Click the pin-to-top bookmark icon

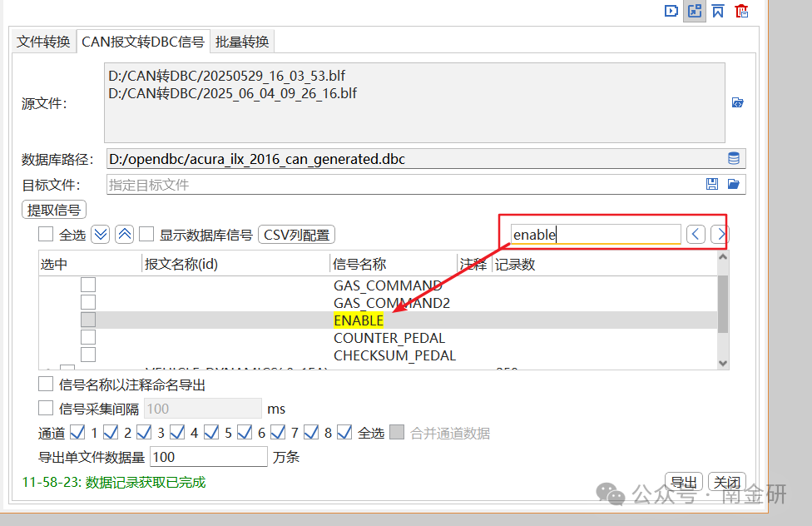(x=718, y=11)
